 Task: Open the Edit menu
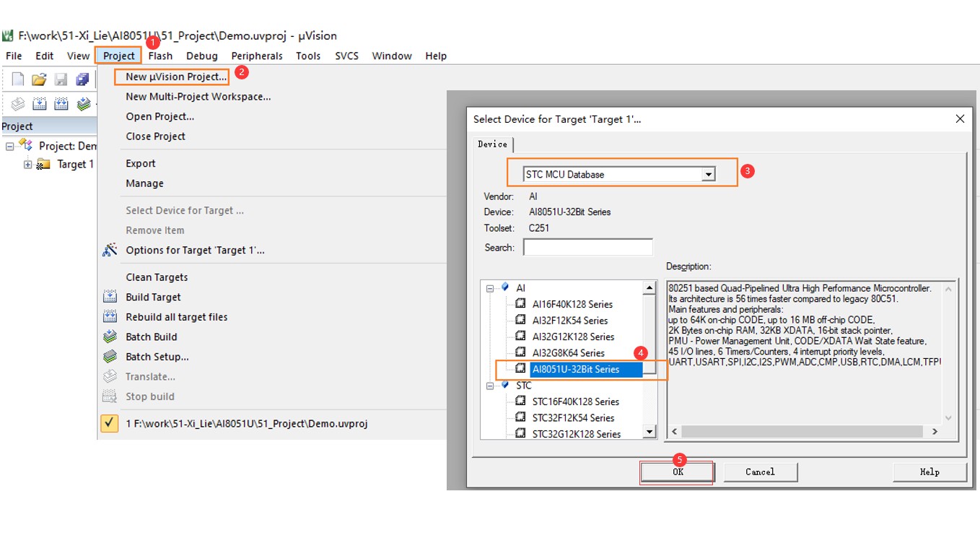45,56
